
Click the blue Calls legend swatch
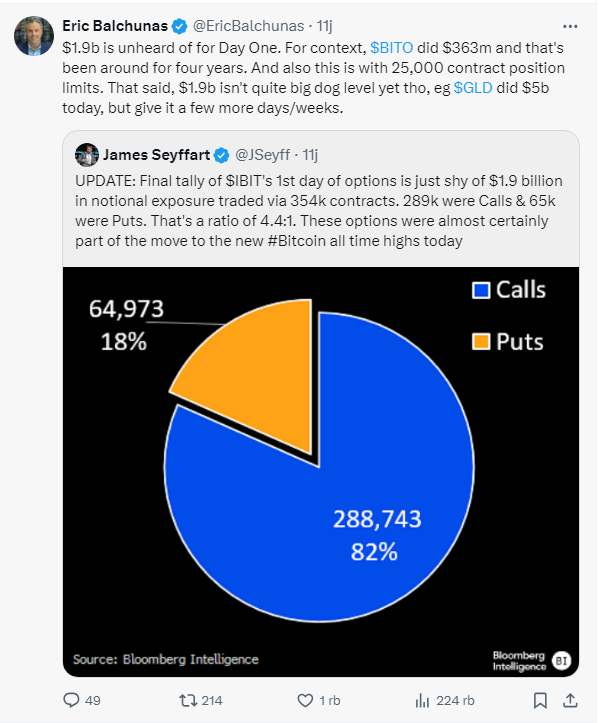(481, 290)
